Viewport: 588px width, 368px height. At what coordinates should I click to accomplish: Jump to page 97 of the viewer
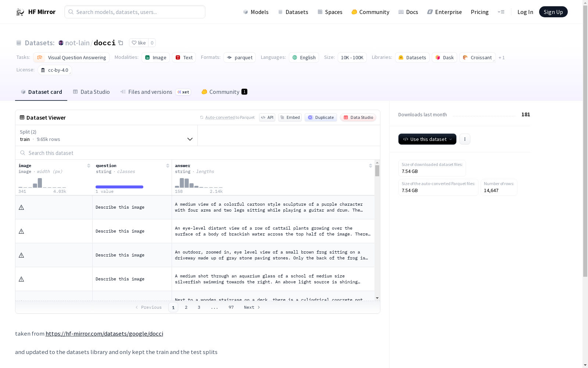[231, 307]
